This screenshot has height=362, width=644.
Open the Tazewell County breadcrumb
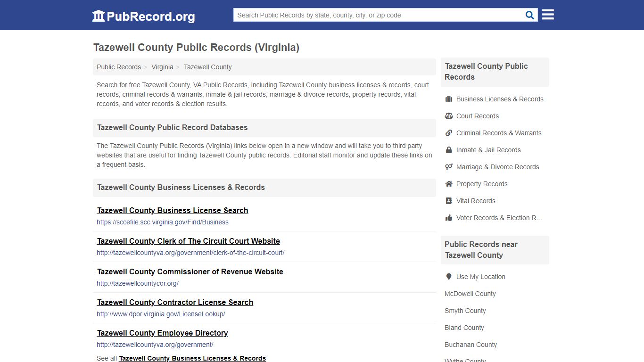(x=207, y=67)
